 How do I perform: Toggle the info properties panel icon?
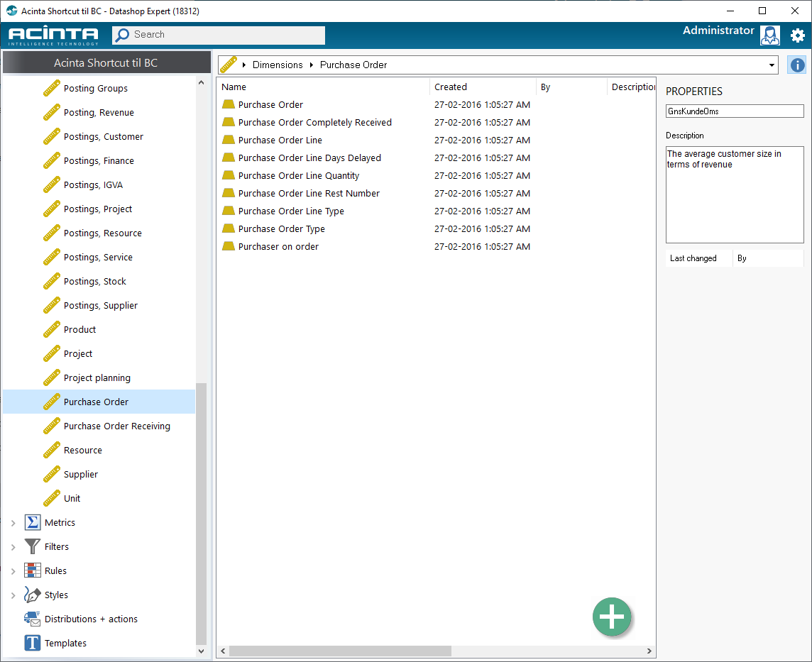(797, 65)
